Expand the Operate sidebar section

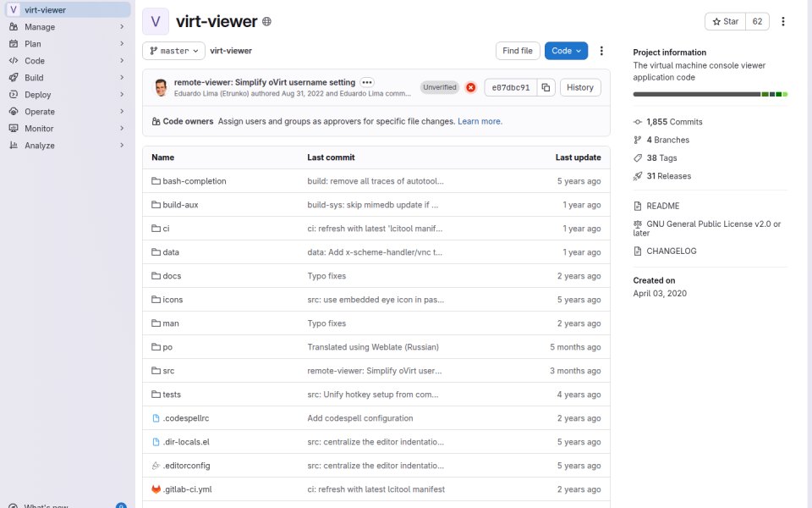68,112
